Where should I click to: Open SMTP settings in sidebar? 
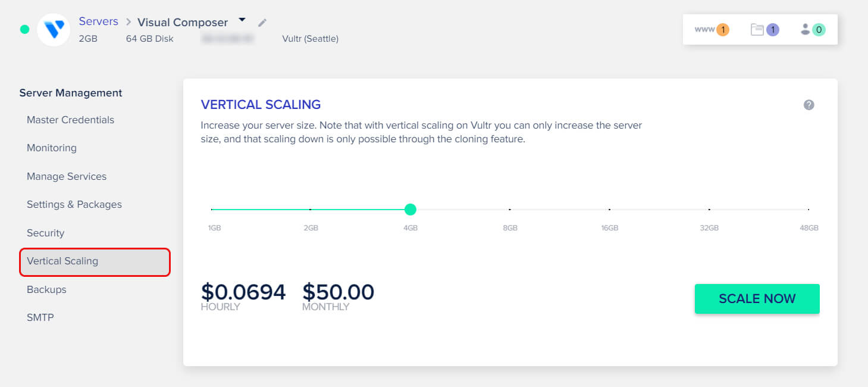[40, 317]
